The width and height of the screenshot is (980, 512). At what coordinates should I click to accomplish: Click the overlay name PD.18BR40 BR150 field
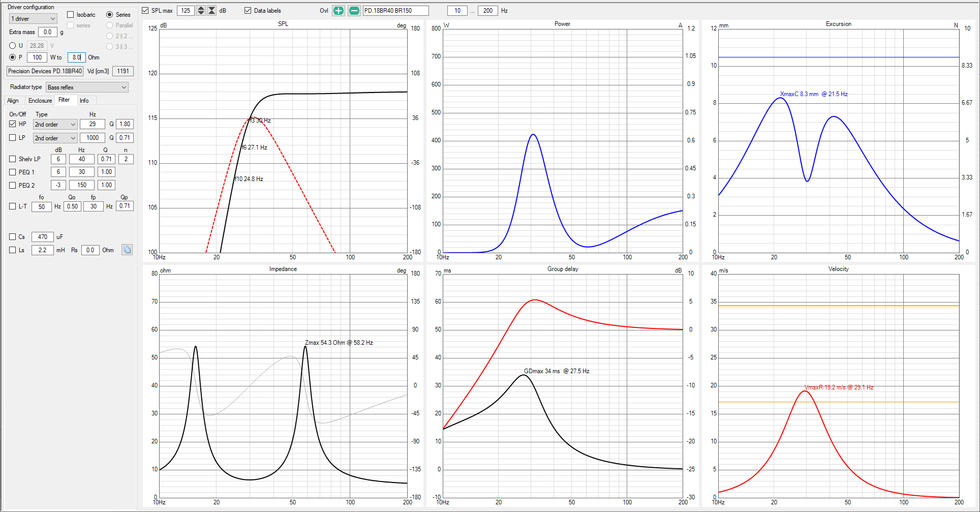point(395,11)
